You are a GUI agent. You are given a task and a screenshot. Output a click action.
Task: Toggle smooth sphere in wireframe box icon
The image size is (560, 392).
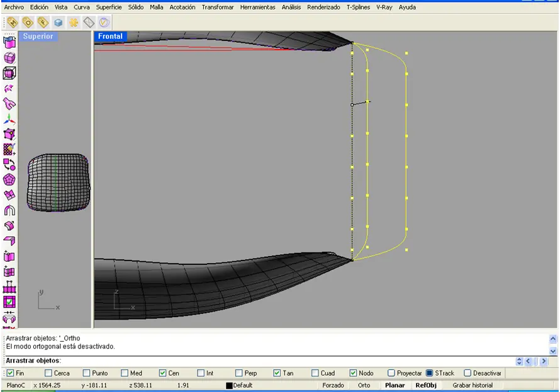(x=9, y=73)
